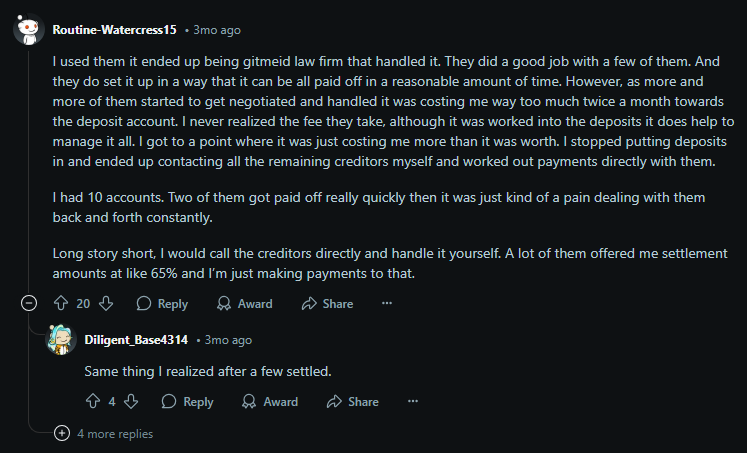Image resolution: width=747 pixels, height=453 pixels.
Task: Reply to Diligent_Base4314's comment
Action: (x=187, y=401)
